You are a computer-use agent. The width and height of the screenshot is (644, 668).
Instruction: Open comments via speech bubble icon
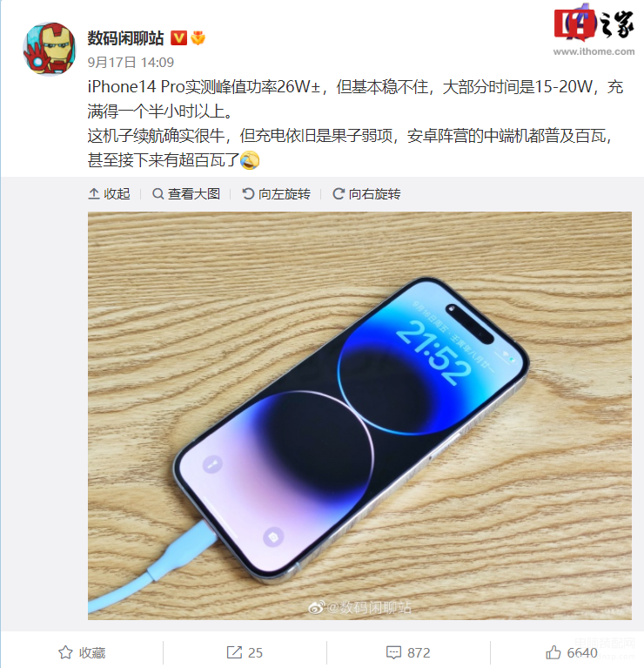pyautogui.click(x=393, y=652)
